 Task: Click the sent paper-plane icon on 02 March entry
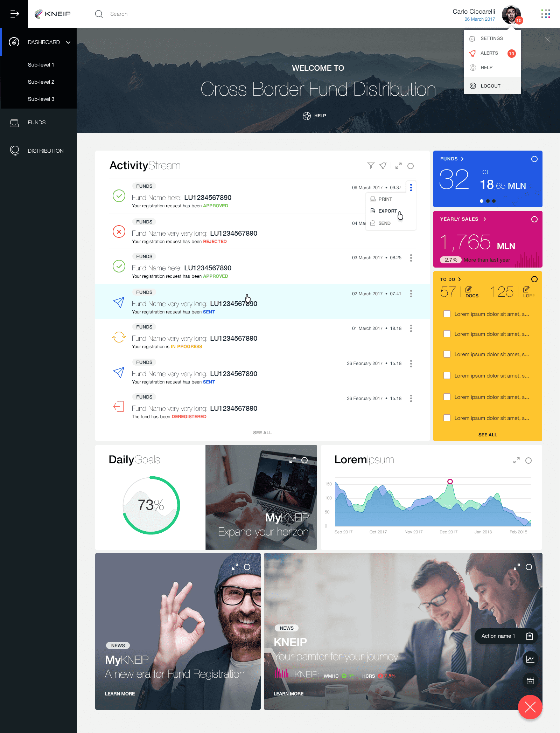(119, 302)
